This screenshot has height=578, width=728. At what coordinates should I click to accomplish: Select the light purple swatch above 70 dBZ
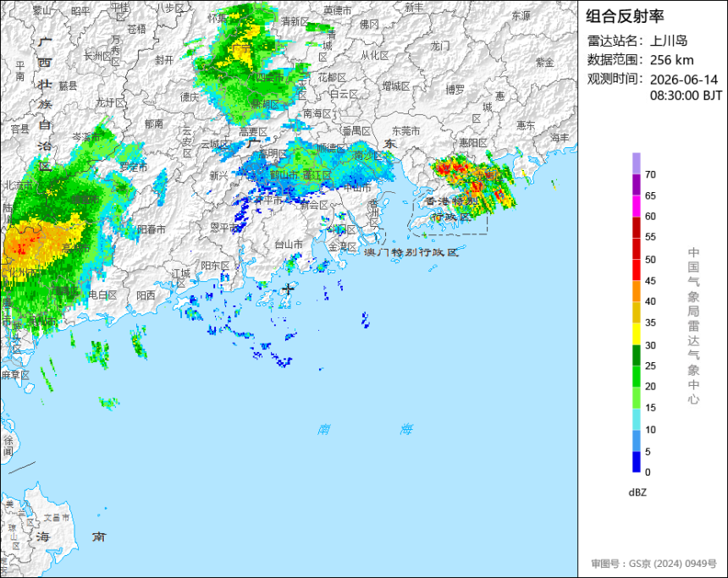(636, 163)
